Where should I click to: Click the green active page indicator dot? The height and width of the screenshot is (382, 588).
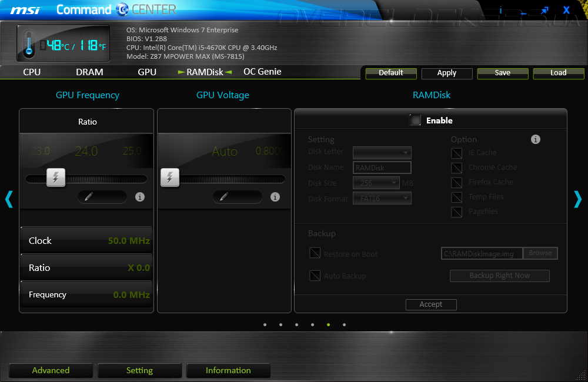tap(329, 324)
